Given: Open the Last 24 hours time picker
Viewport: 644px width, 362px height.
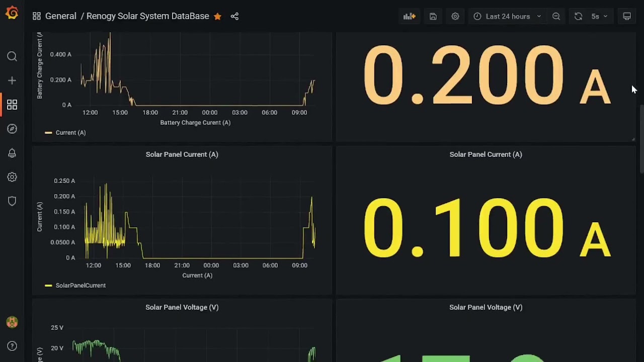Looking at the screenshot, I should coord(507,16).
